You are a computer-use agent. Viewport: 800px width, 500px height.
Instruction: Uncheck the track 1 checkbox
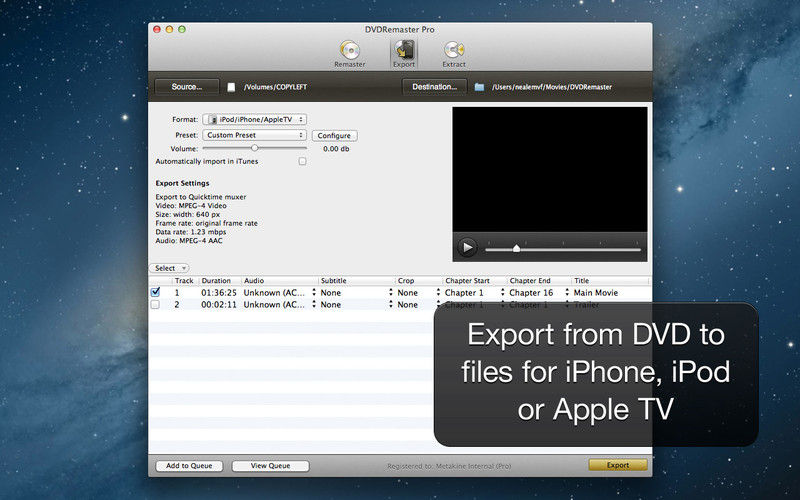click(156, 292)
